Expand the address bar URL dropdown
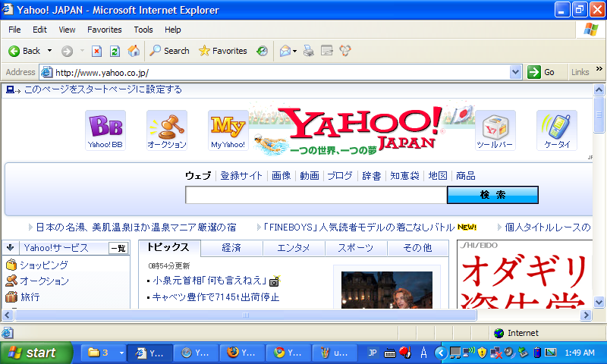This screenshot has width=607, height=364. [515, 72]
